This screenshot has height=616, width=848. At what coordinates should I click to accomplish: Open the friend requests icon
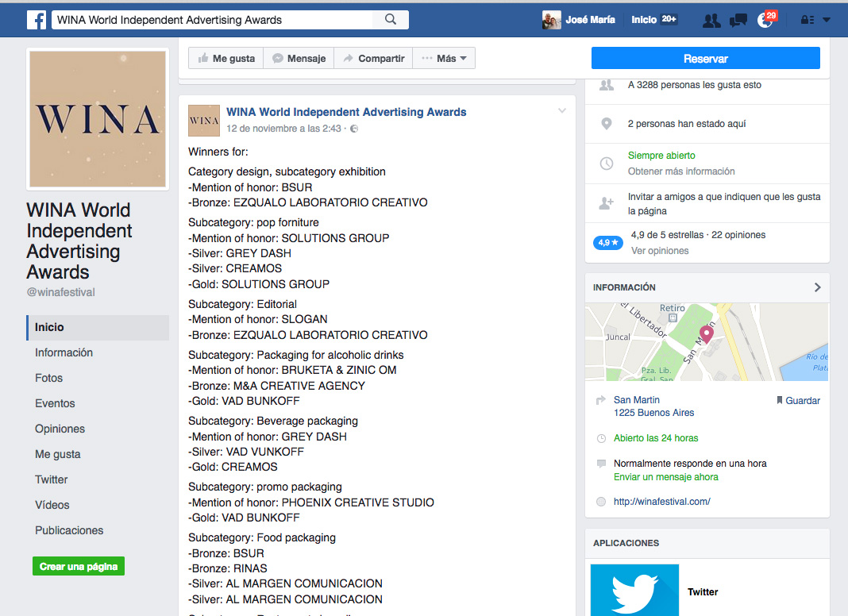[x=711, y=20]
